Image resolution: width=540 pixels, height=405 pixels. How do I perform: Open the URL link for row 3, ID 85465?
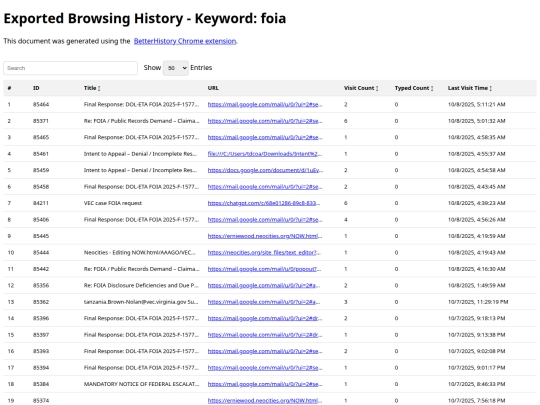coord(265,137)
